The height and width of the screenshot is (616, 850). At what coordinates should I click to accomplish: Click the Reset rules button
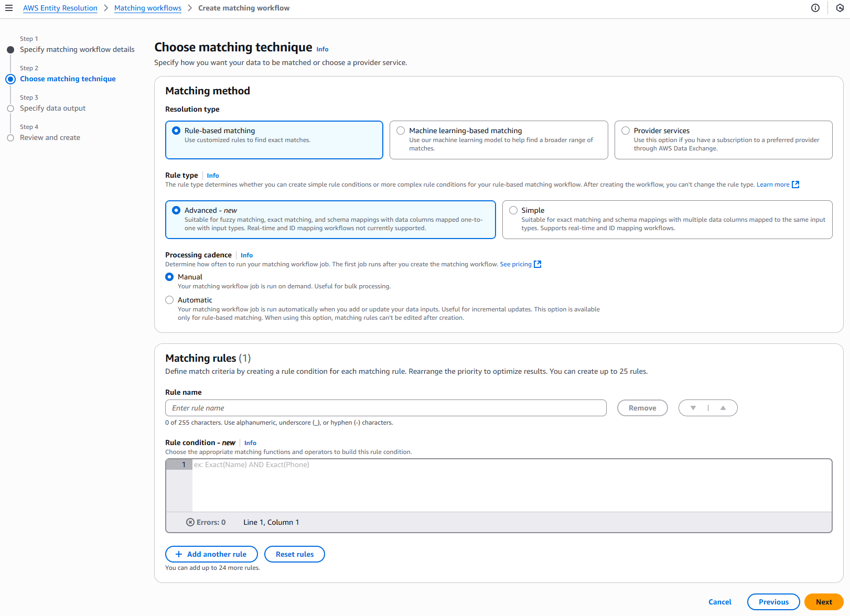point(294,554)
